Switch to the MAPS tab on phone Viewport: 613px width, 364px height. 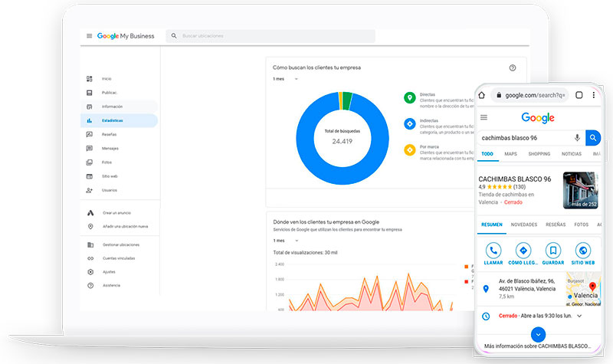point(510,154)
